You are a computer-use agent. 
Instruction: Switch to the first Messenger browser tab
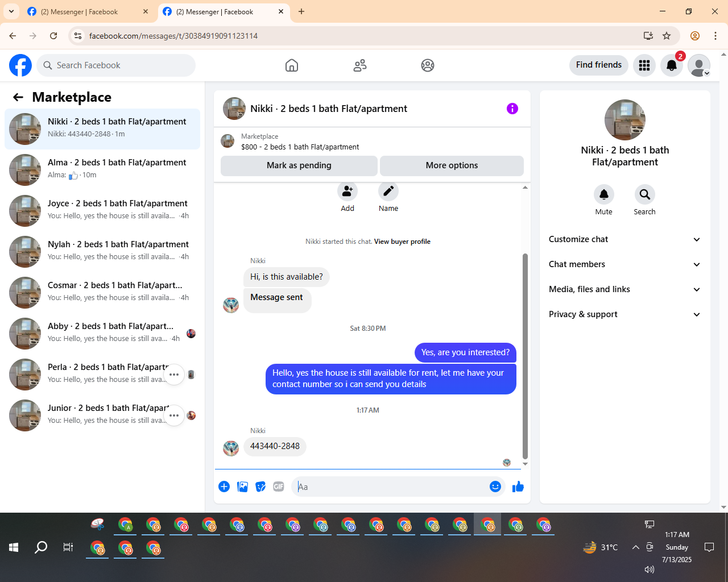(x=88, y=12)
